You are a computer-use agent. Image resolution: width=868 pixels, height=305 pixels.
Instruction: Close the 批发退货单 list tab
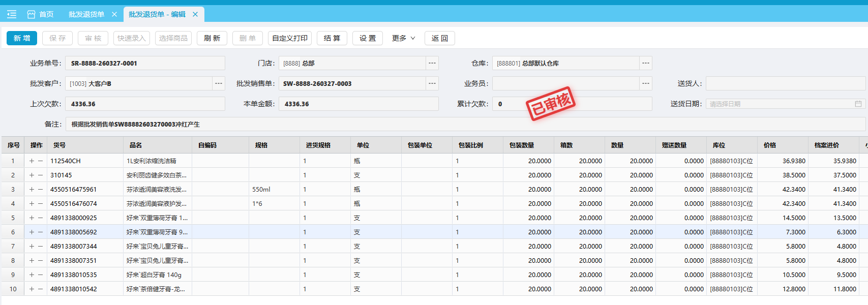tap(114, 14)
